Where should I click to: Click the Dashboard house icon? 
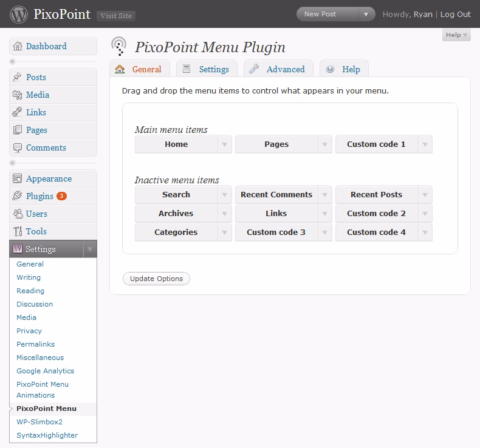point(18,46)
